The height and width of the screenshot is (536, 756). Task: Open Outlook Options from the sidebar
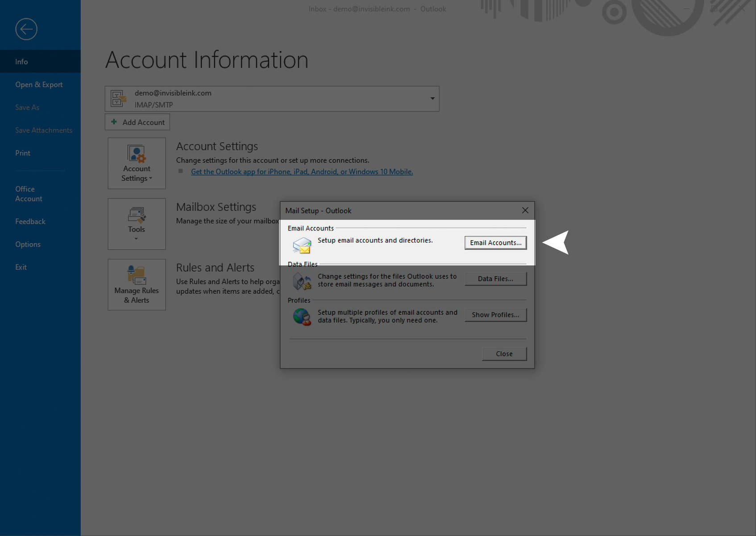pyautogui.click(x=40, y=244)
